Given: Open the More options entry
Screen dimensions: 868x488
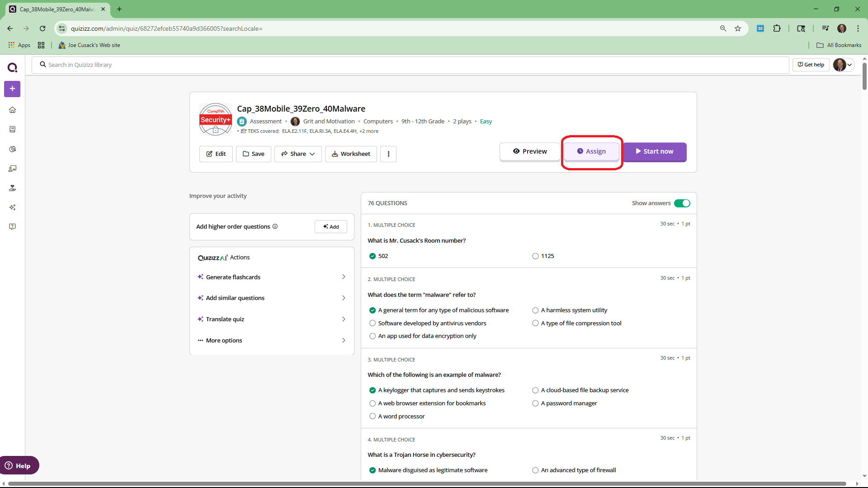Looking at the screenshot, I should click(x=271, y=340).
